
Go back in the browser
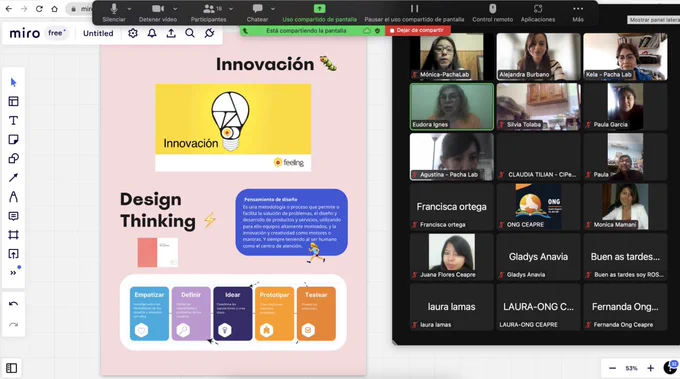9,9
